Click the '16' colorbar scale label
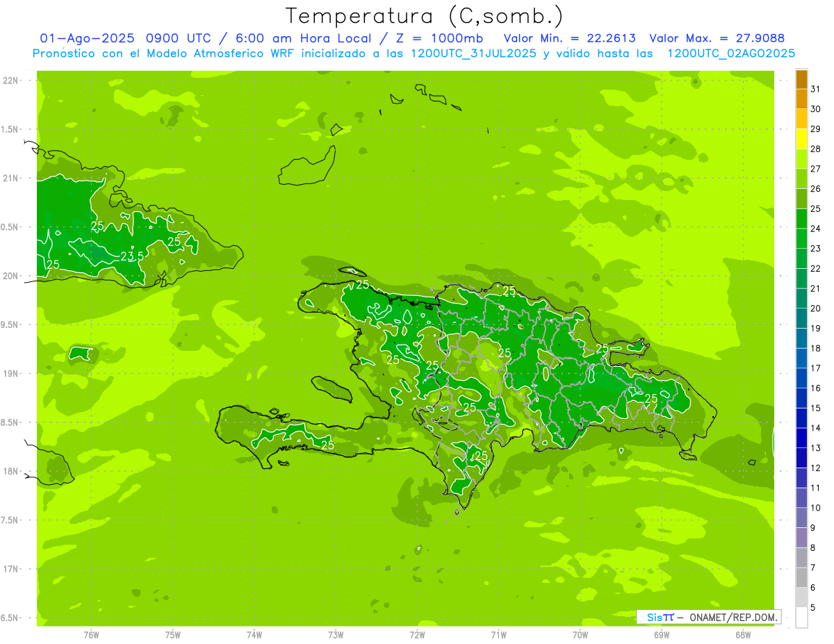Viewport: 834px width, 644px height. tap(815, 388)
